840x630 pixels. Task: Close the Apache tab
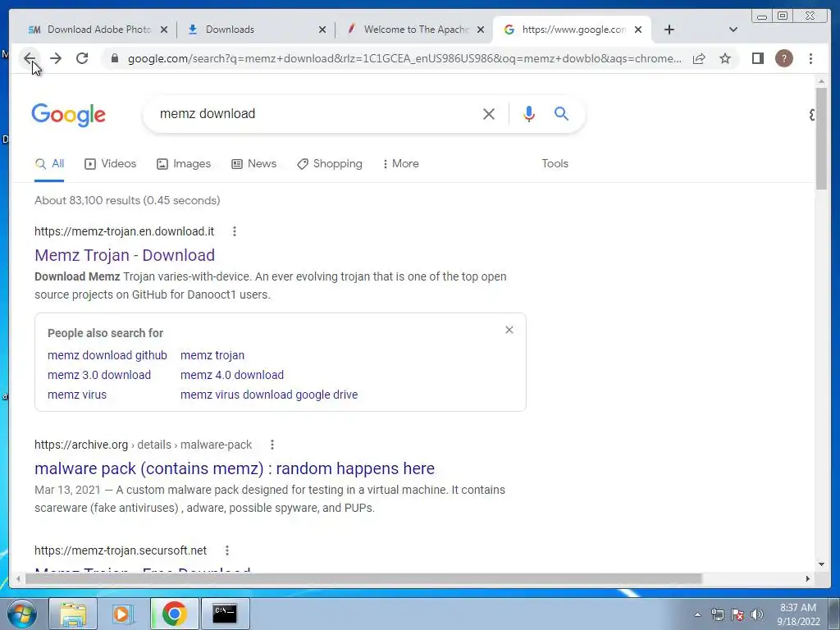[481, 30]
